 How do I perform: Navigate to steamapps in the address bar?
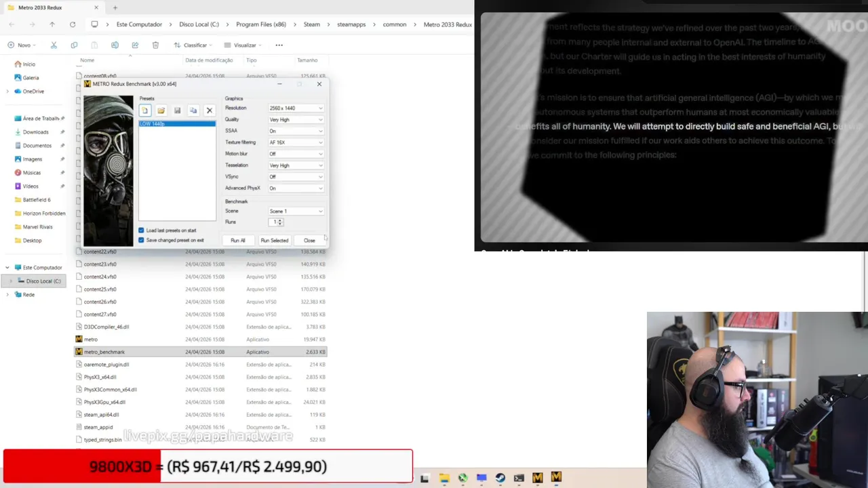[x=351, y=24]
